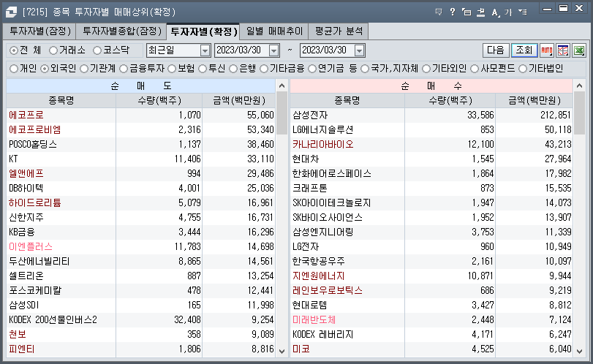Select KODEX 200선물인버스2 row

pyautogui.click(x=140, y=319)
